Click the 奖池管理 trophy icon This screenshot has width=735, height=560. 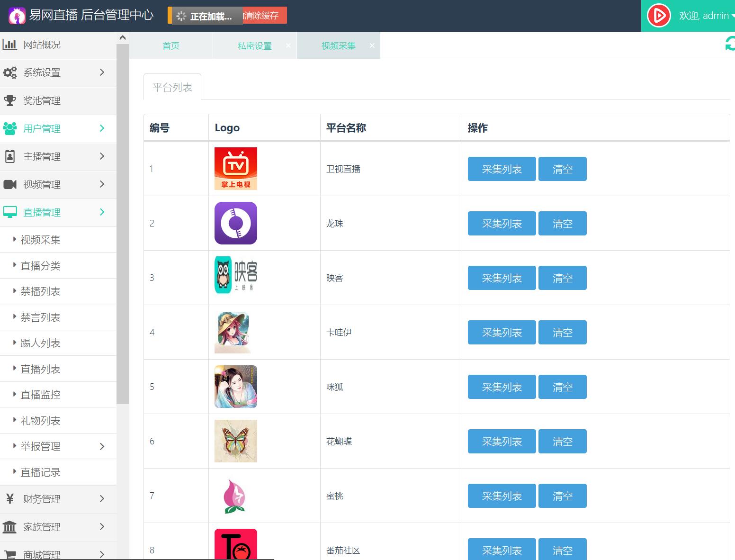click(x=9, y=100)
